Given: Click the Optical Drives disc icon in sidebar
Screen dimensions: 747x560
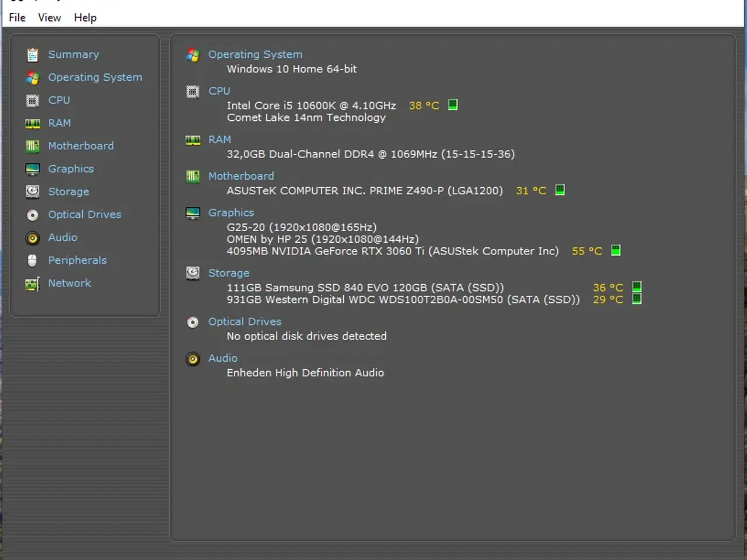Looking at the screenshot, I should (33, 215).
